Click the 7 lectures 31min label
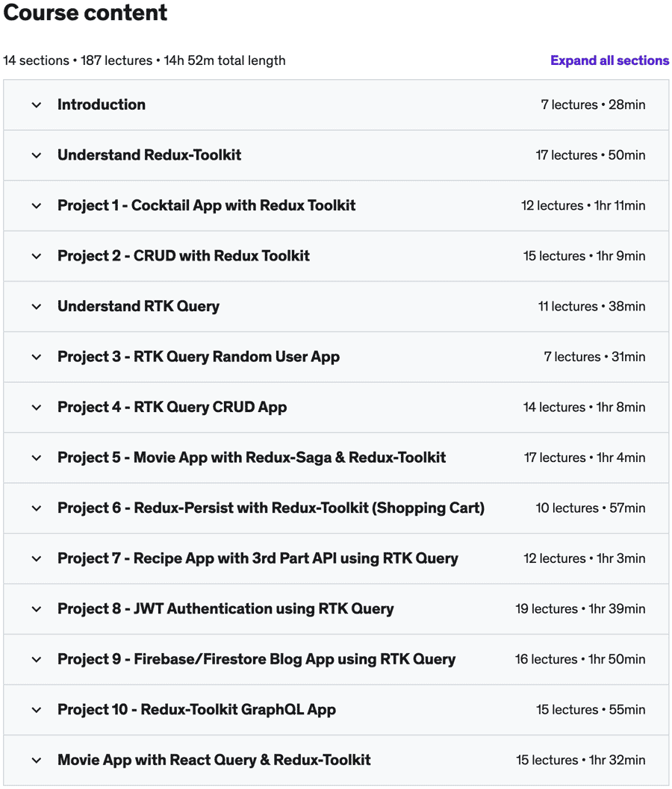This screenshot has width=672, height=789. [594, 357]
